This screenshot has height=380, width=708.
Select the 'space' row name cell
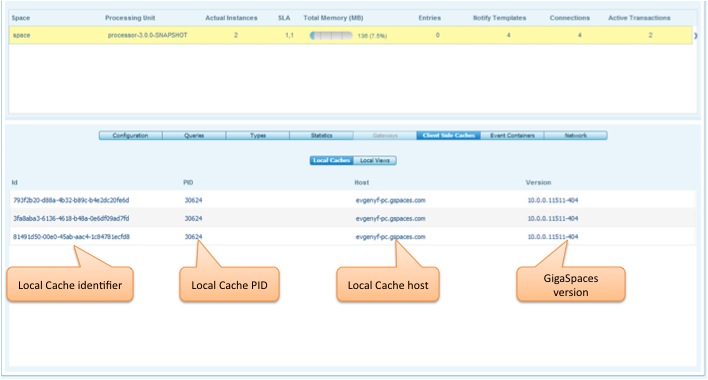(21, 35)
